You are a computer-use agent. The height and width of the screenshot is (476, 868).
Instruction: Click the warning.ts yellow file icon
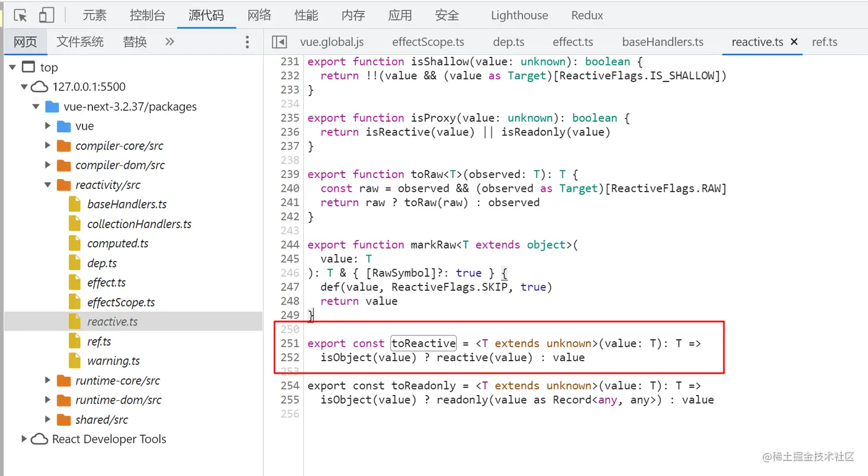coord(75,361)
